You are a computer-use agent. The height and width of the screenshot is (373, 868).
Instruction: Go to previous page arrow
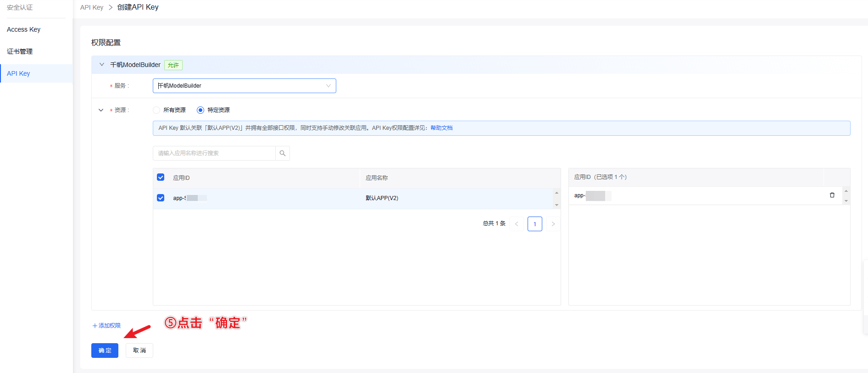tap(517, 224)
